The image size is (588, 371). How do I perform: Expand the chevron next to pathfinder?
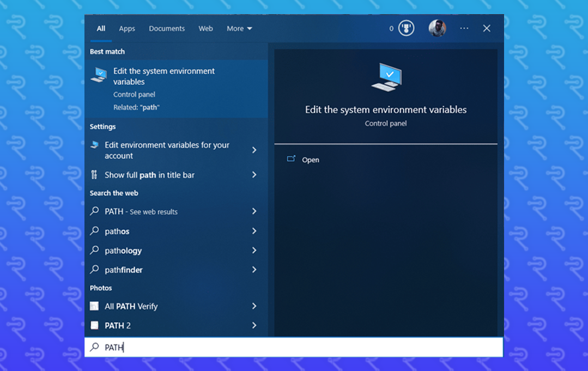coord(254,270)
